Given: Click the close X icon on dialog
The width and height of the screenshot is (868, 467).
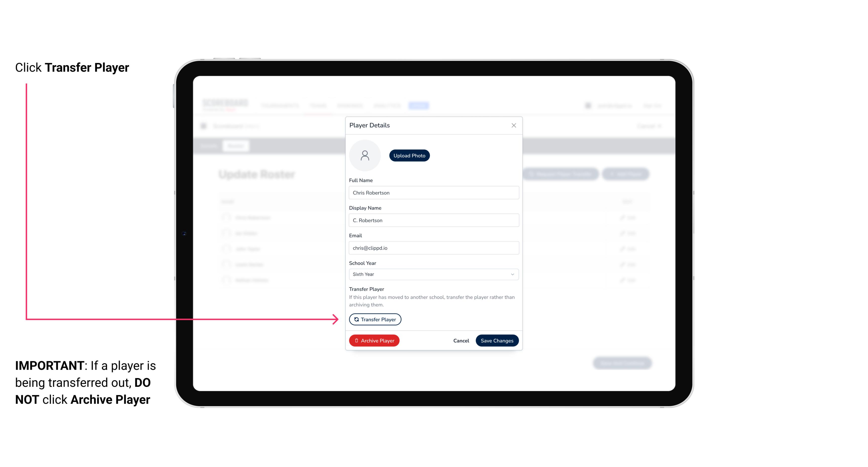Looking at the screenshot, I should 513,125.
